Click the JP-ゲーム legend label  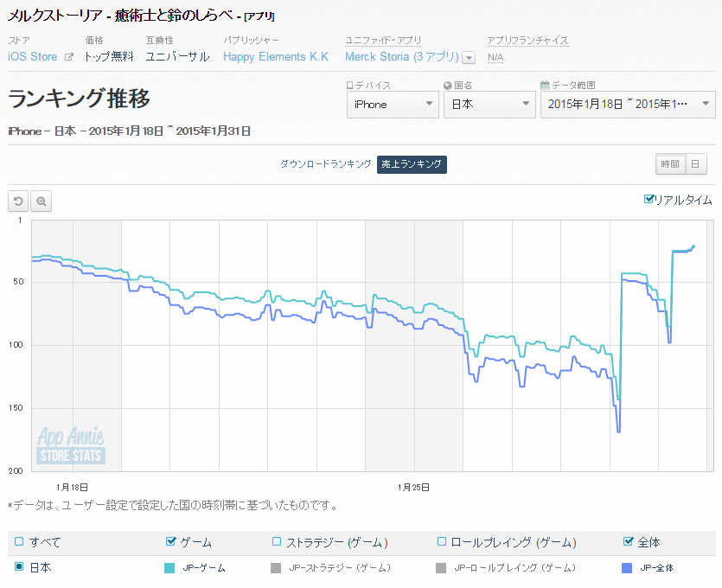click(204, 568)
